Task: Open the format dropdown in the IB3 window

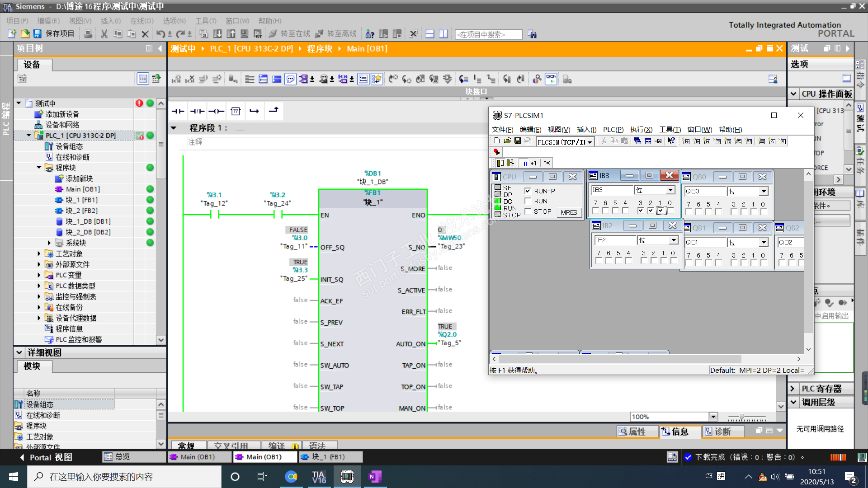Action: [670, 190]
